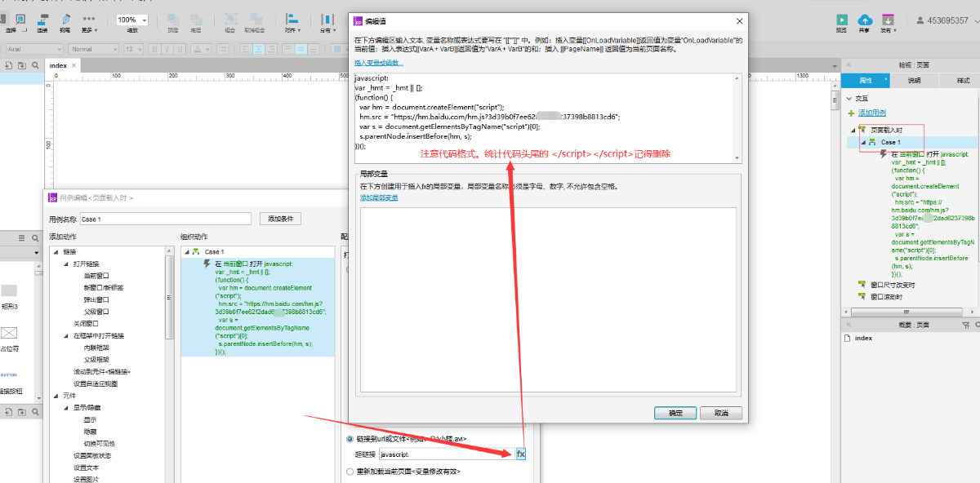Select Case 1 in inspector panel
This screenshot has width=980, height=483.
click(x=890, y=142)
